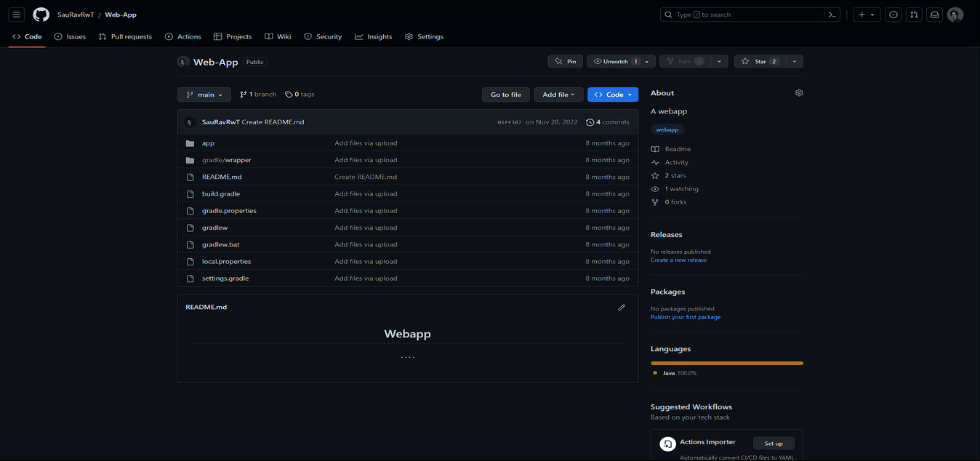Click the GitHub logo icon
The width and height of the screenshot is (980, 461).
click(x=41, y=15)
